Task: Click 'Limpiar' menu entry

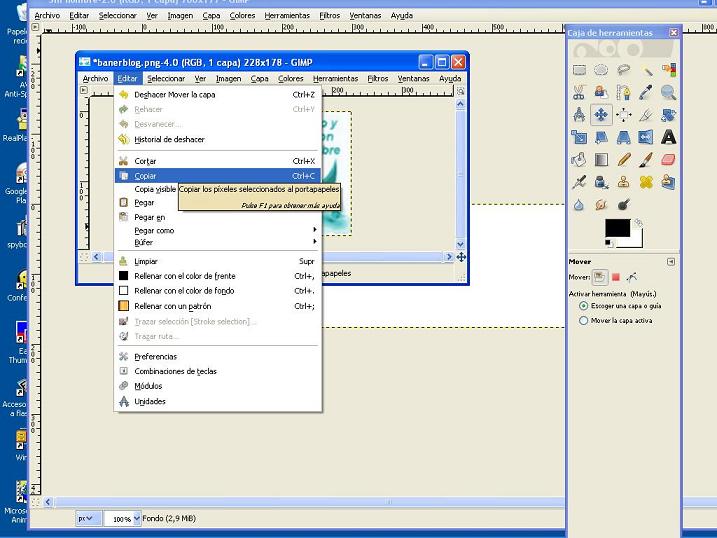Action: pyautogui.click(x=217, y=261)
